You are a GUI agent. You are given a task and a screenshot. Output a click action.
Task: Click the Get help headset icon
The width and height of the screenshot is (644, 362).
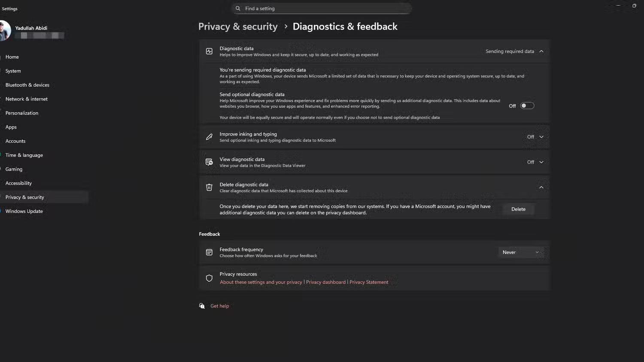click(202, 305)
